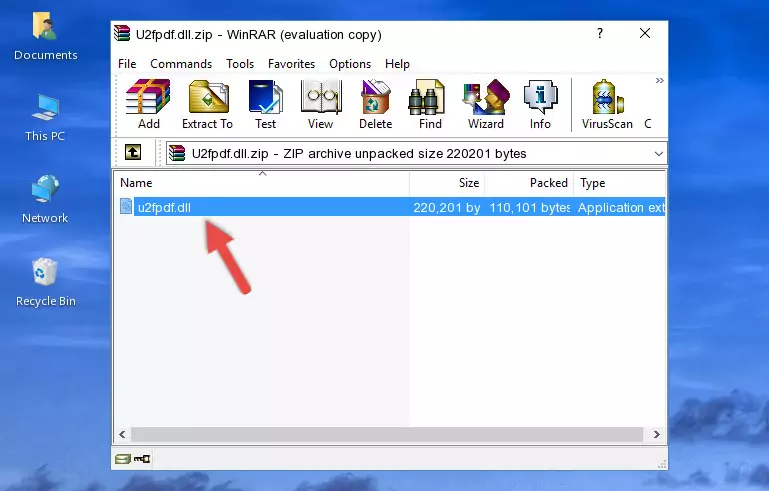
Task: Click the Add toolbar icon
Action: pos(148,104)
